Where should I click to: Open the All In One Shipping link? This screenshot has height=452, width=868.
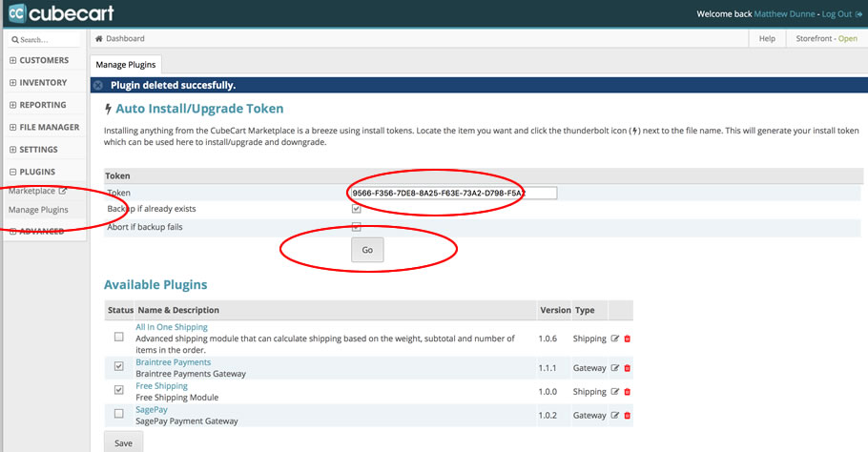point(172,327)
